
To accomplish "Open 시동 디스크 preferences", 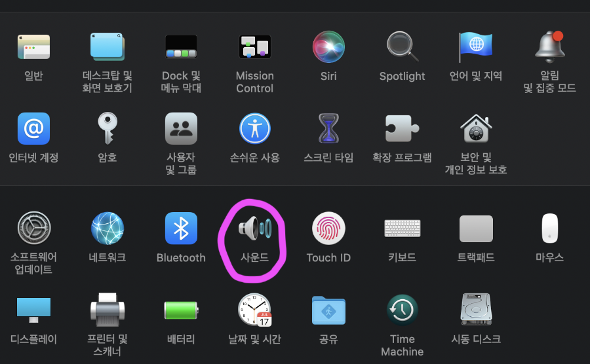I will [476, 309].
